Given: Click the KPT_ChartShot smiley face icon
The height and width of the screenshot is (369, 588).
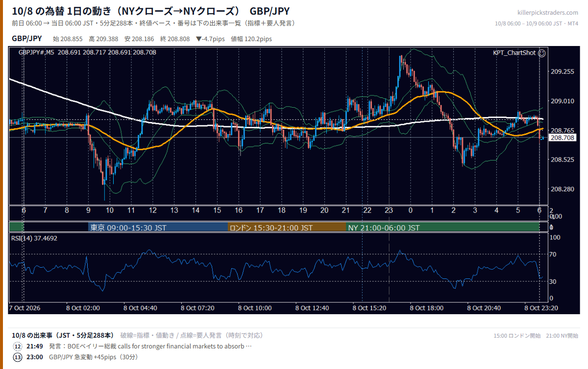Looking at the screenshot, I should click(x=541, y=53).
